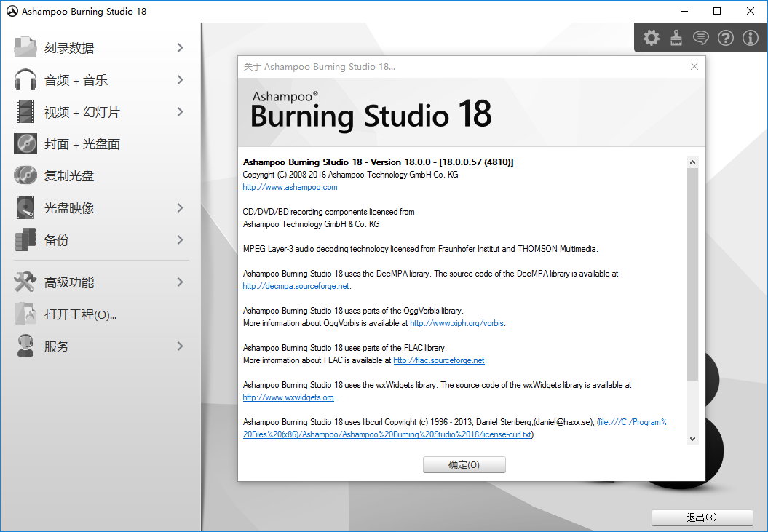Click the 刻录数据 folder icon
This screenshot has height=532, width=768.
(x=25, y=47)
